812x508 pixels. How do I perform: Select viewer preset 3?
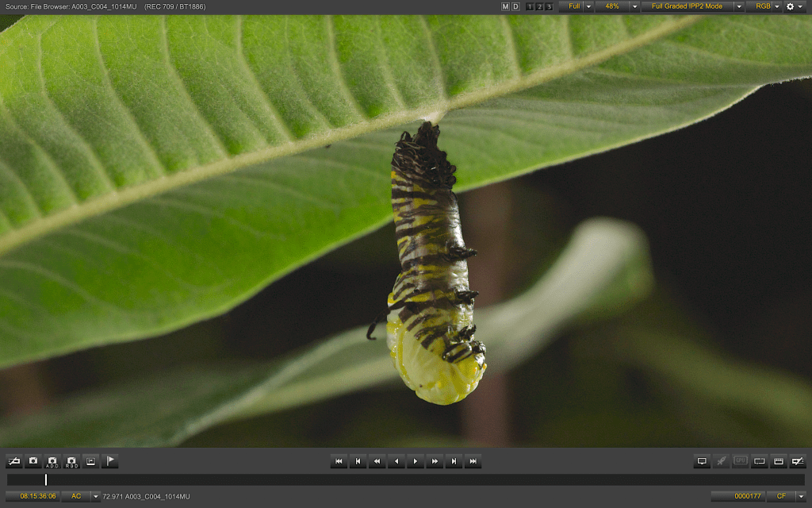coord(549,6)
